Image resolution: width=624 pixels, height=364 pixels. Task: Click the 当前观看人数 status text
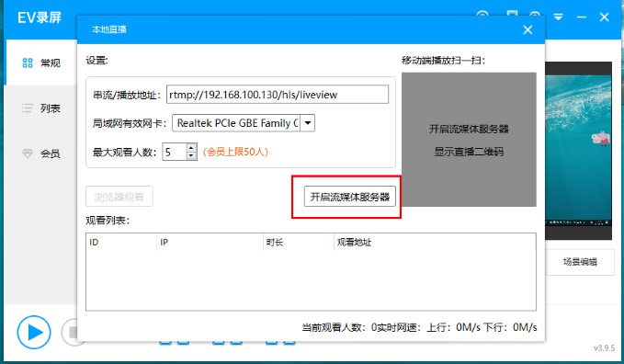pyautogui.click(x=339, y=327)
